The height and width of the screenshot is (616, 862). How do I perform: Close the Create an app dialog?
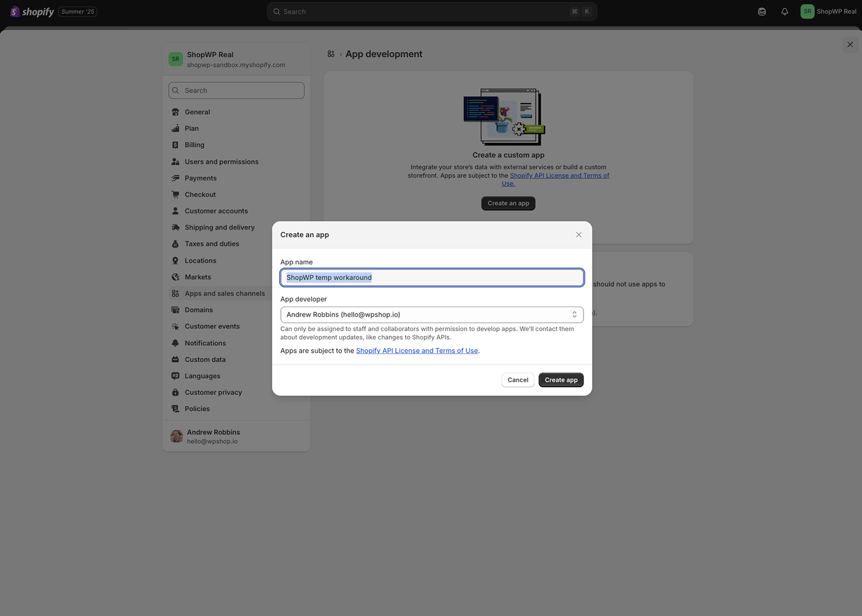tap(579, 234)
